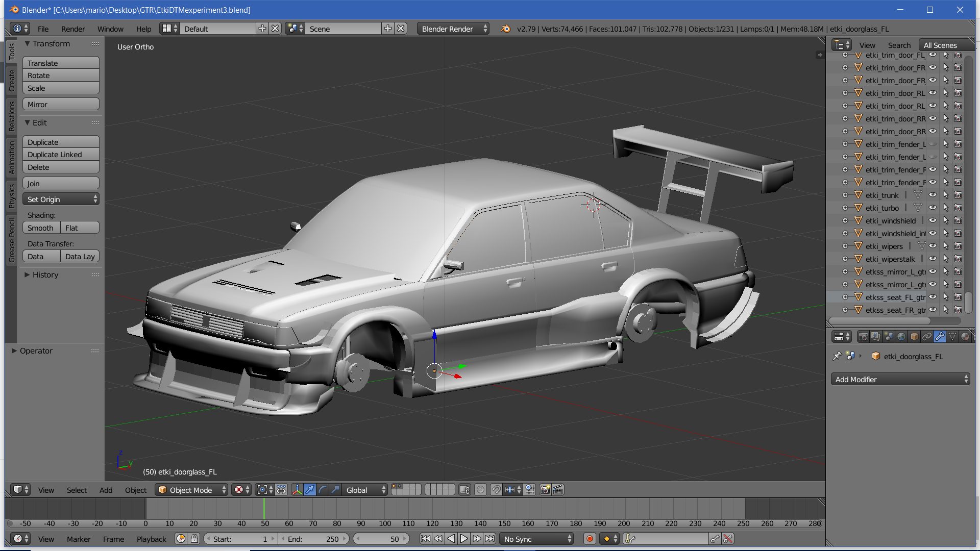Open the mesh Data properties triangle icon

(x=952, y=337)
